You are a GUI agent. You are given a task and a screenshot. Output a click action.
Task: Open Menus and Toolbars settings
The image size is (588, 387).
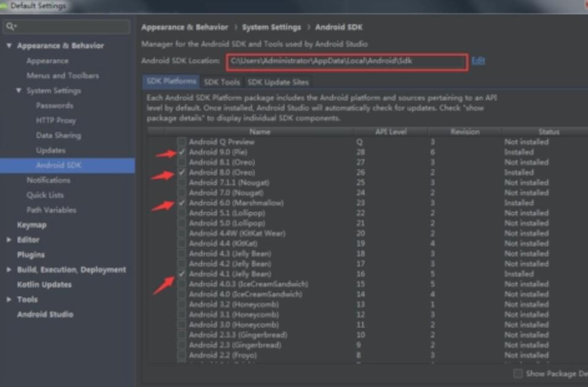63,76
